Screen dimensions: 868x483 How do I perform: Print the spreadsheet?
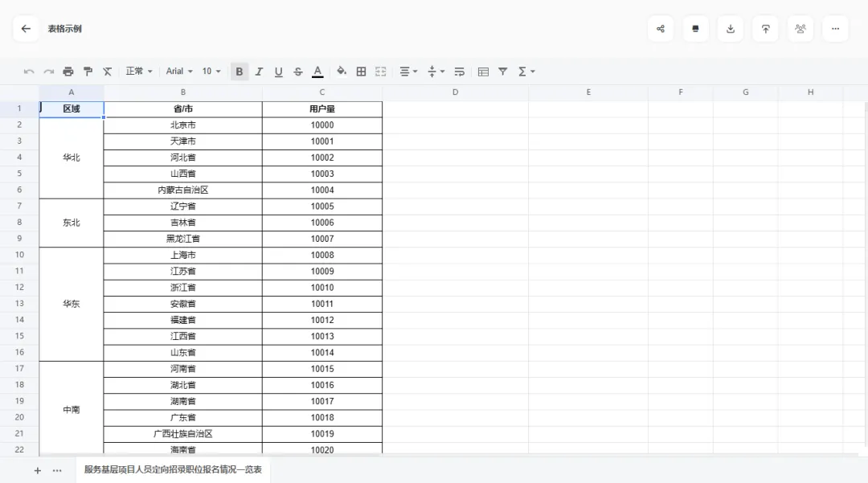click(x=68, y=72)
